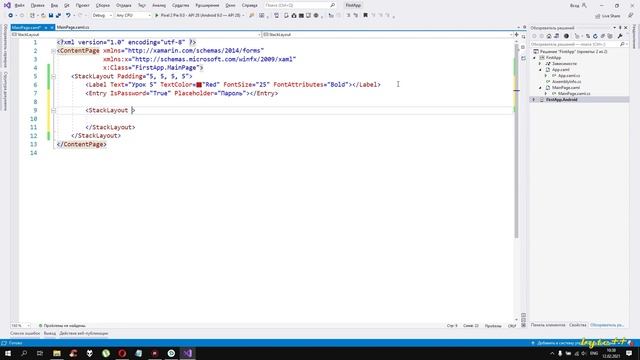Image resolution: width=640 pixels, height=360 pixels.
Task: Start debugging with the green play button
Action: [156, 15]
